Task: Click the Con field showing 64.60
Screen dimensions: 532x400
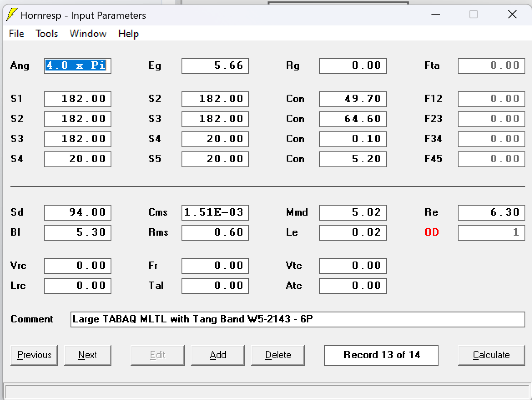Action: (x=353, y=119)
